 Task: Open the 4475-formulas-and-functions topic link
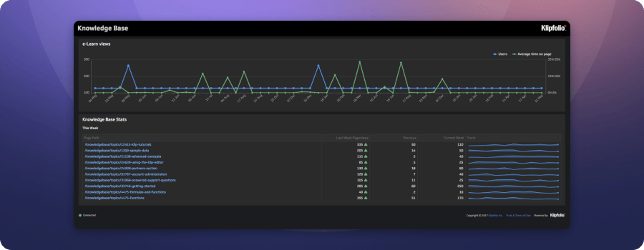pos(125,192)
